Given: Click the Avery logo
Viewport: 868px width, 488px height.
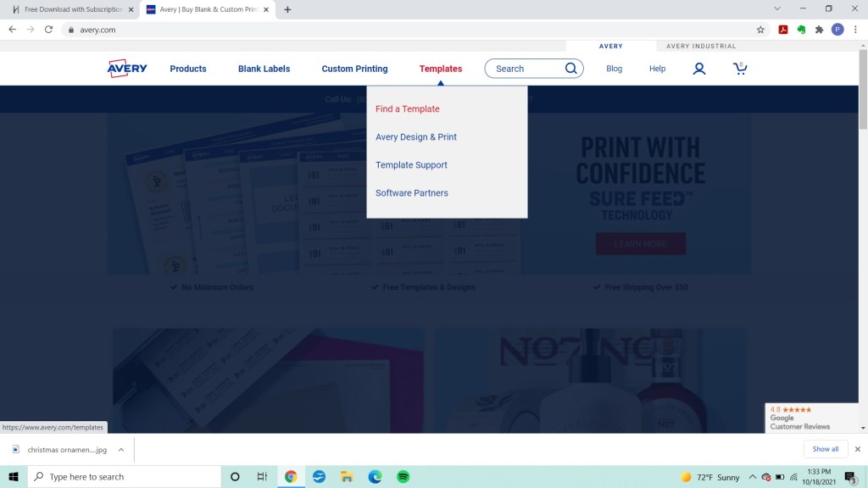Looking at the screenshot, I should click(127, 69).
